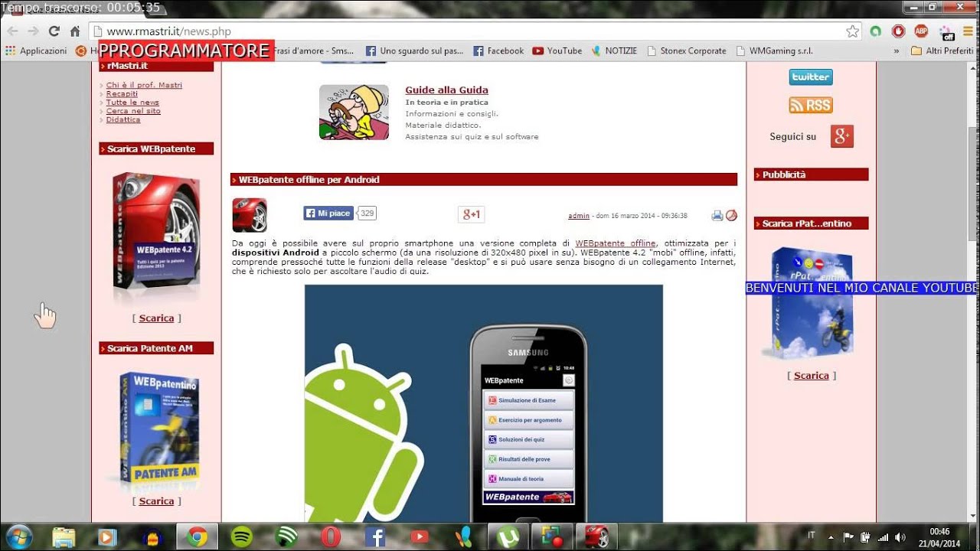Open the NOTIZIE bookmark
Viewport: 980px width, 551px height.
[613, 51]
